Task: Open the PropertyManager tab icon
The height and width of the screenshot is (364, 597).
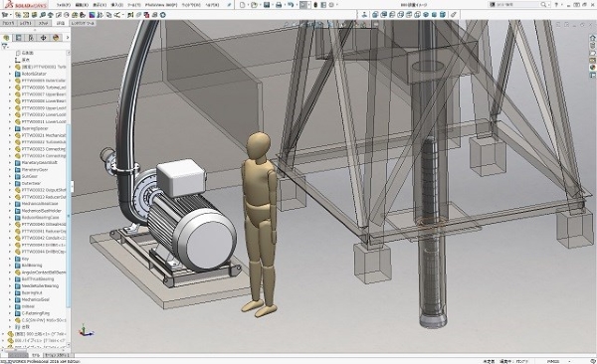Action: click(18, 38)
